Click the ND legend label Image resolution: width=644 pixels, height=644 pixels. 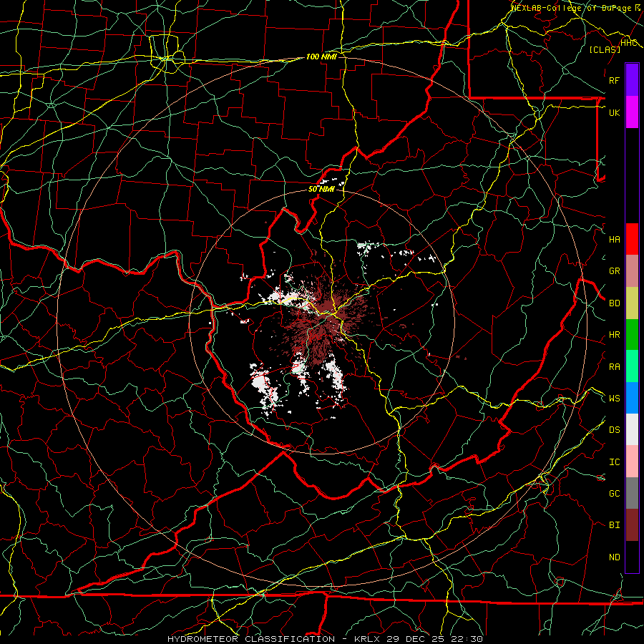[x=614, y=557]
